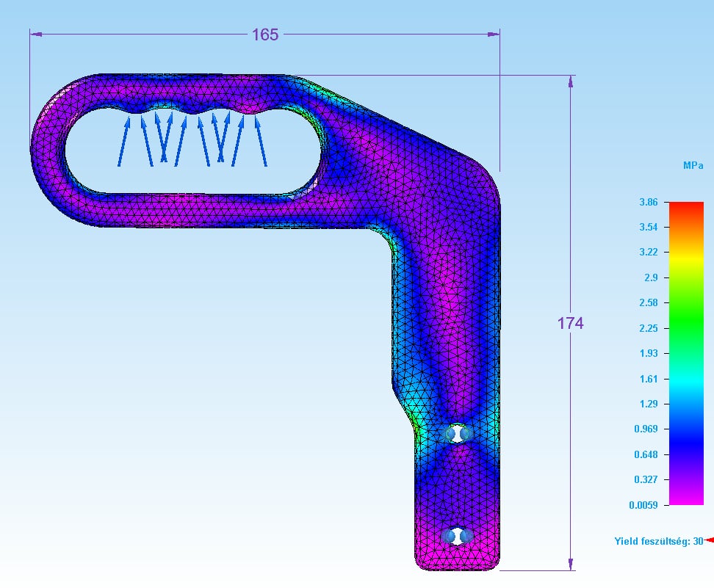Click the 1.93 legend value
Screen dimensions: 714x588
(x=649, y=353)
